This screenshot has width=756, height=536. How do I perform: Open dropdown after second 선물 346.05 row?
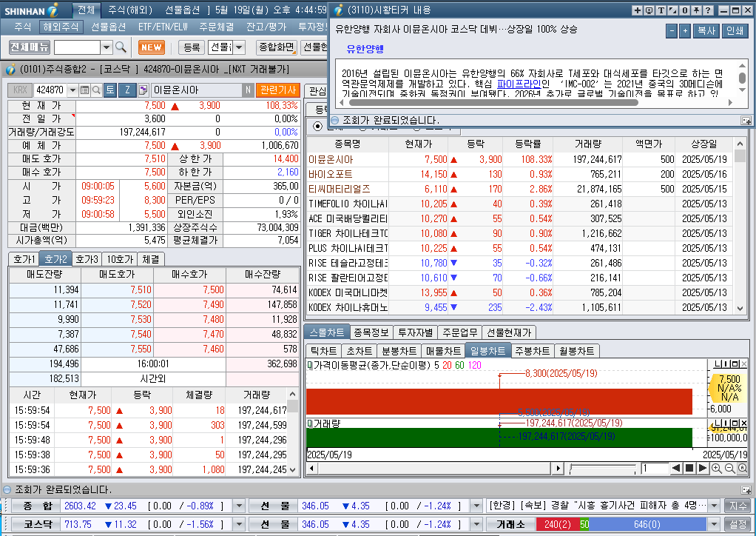tap(476, 524)
